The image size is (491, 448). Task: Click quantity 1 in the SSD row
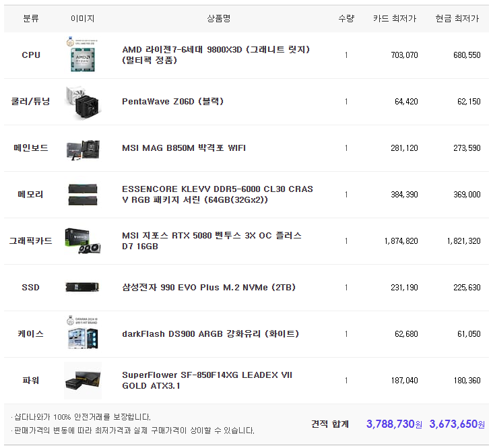coord(346,287)
